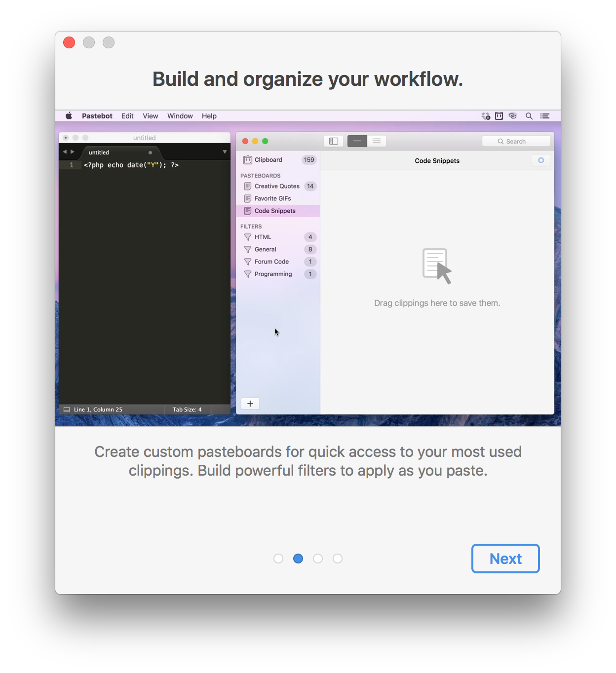Image resolution: width=616 pixels, height=673 pixels.
Task: Select the General filter
Action: click(x=278, y=249)
